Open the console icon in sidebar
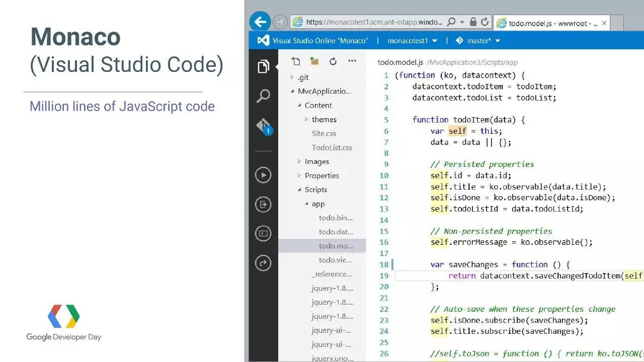This screenshot has height=362, width=644. (x=263, y=233)
